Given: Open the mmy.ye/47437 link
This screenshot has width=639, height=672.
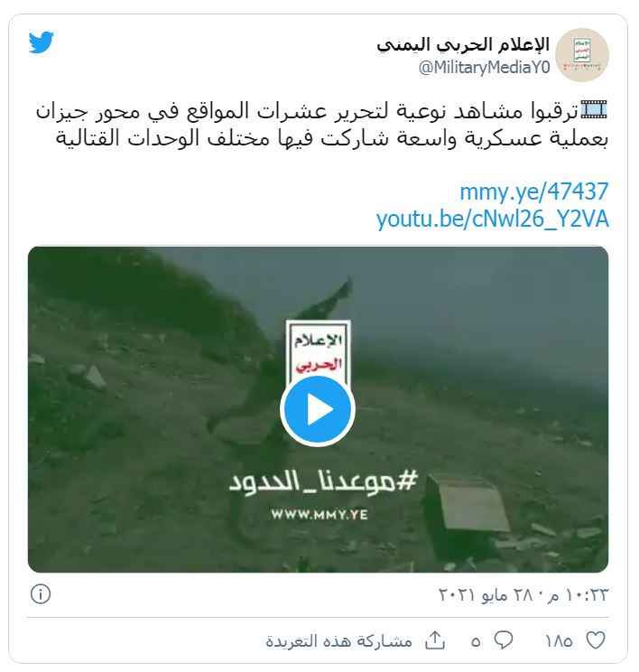Looking at the screenshot, I should point(534,191).
